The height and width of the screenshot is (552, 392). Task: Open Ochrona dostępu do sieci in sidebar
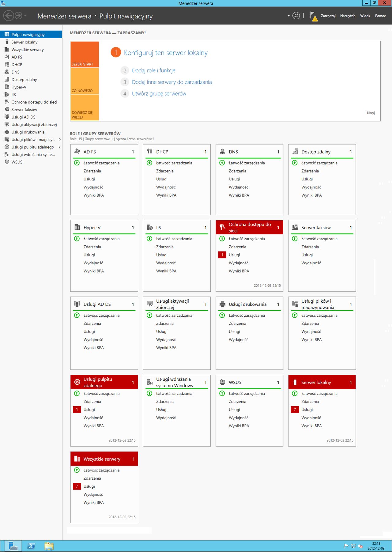[x=31, y=102]
